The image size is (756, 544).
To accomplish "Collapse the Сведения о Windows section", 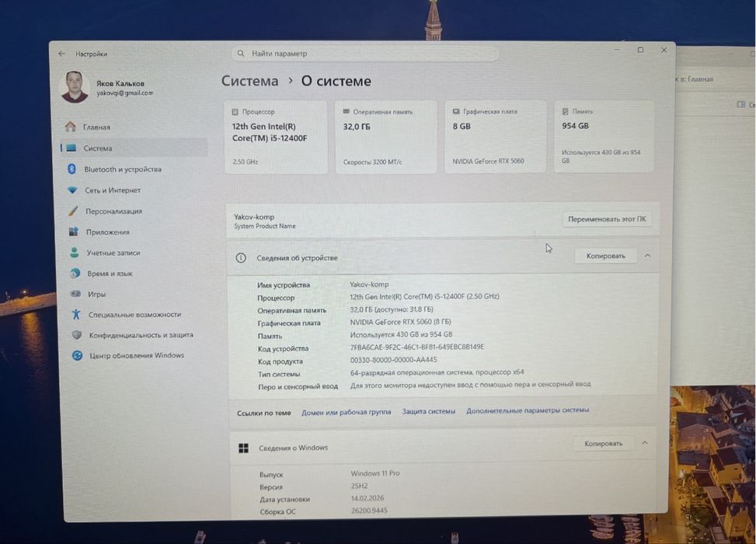I will pos(645,443).
